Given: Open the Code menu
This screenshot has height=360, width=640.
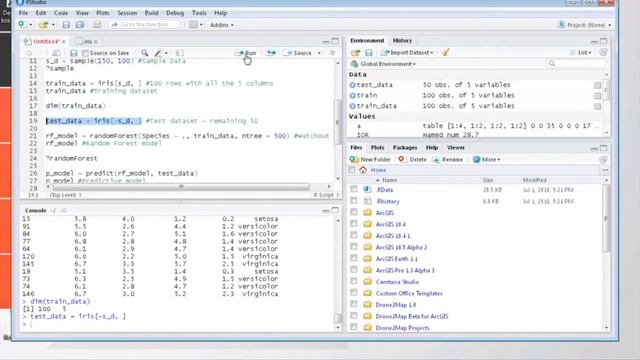Looking at the screenshot, I should click(61, 13).
